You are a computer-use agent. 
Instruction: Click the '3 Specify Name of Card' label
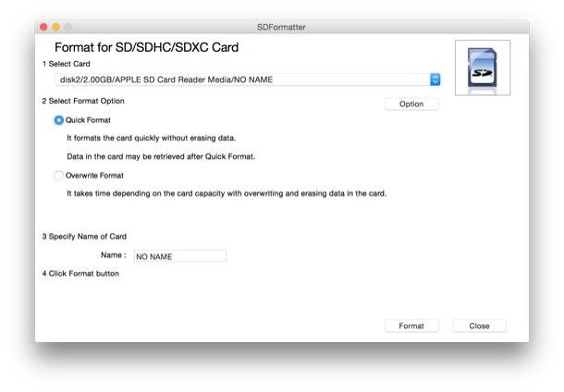[x=84, y=237]
